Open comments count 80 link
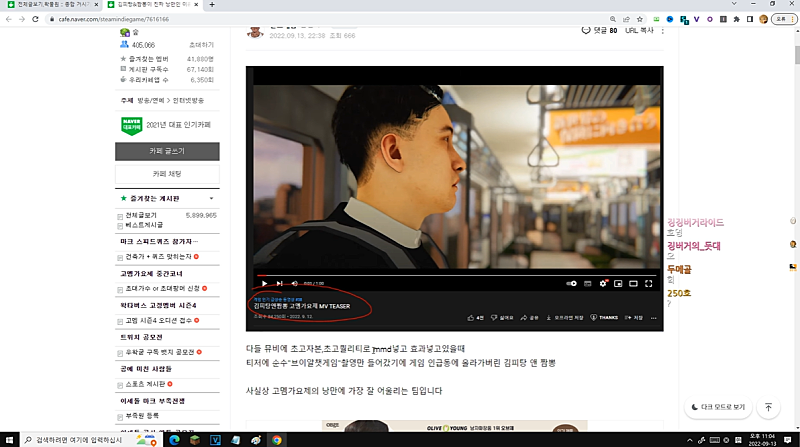 [599, 31]
